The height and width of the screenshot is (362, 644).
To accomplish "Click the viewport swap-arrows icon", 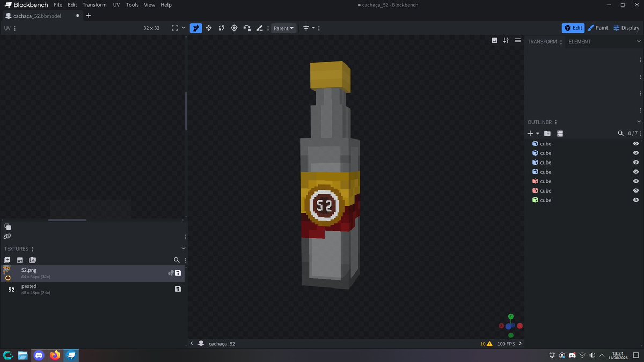I will [506, 40].
